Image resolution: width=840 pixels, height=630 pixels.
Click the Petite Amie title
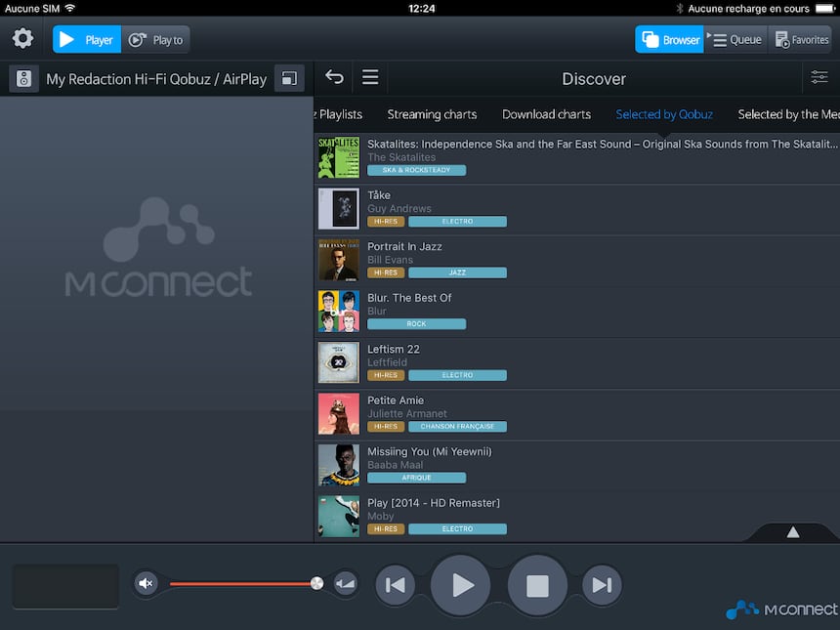click(396, 400)
